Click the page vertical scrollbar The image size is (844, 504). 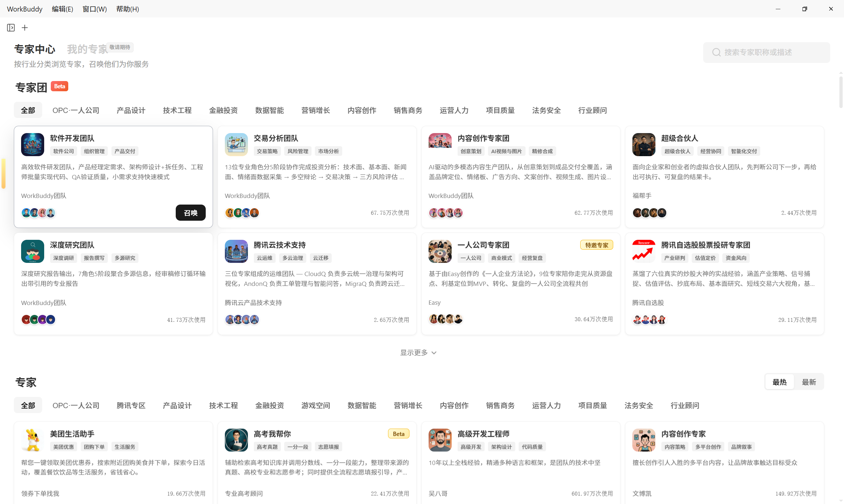[841, 92]
